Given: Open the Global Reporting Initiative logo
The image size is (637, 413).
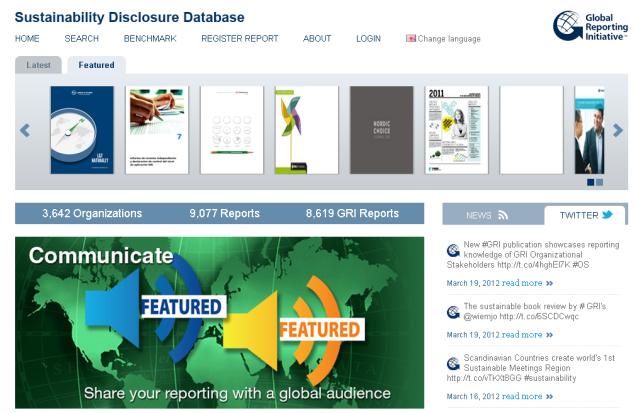Looking at the screenshot, I should pyautogui.click(x=590, y=26).
